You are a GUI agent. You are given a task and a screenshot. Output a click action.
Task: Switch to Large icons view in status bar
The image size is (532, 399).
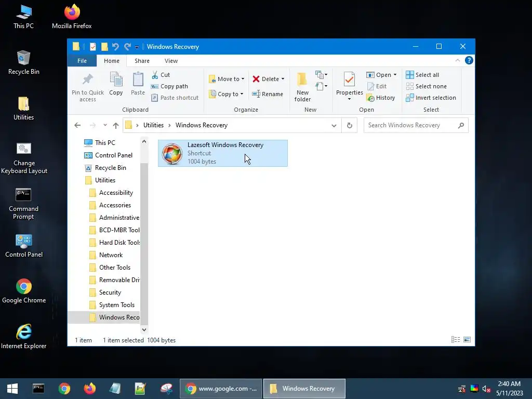pos(467,340)
